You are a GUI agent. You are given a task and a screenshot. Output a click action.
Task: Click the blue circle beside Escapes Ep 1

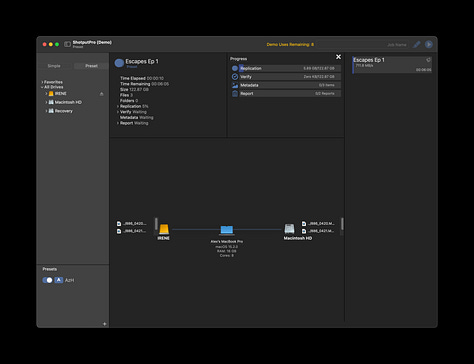[x=119, y=63]
